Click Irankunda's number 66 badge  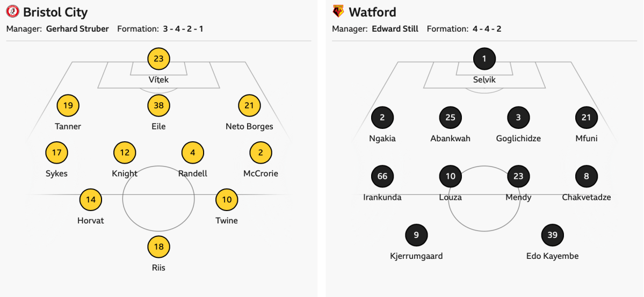382,176
